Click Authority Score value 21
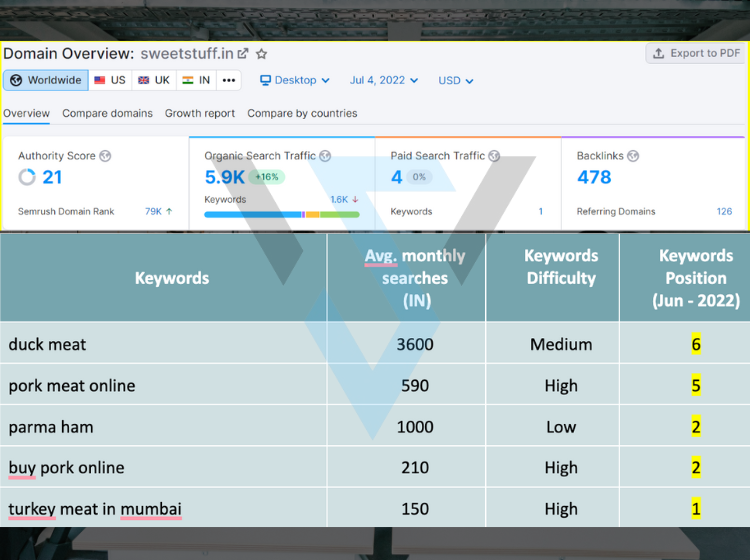Screen dimensions: 750x560 (52, 177)
